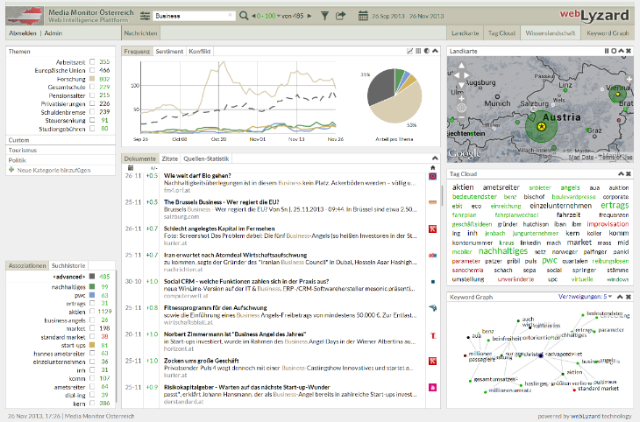Collapse the Landkarte panel chevron
The height and width of the screenshot is (422, 640).
tap(621, 51)
